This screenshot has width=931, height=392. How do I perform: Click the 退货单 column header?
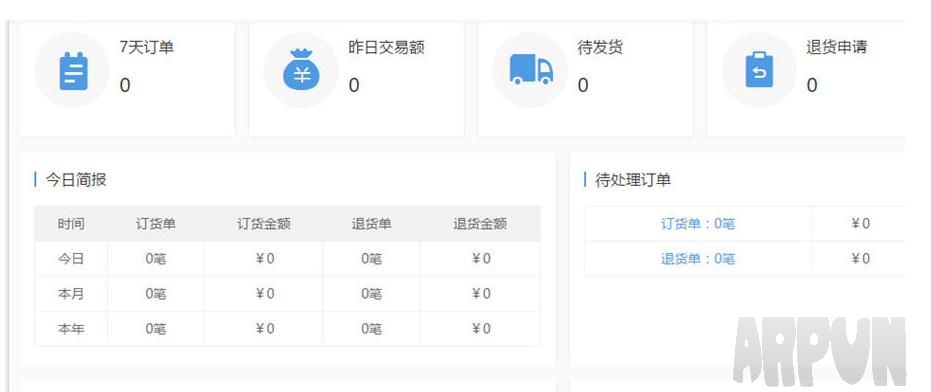point(371,224)
